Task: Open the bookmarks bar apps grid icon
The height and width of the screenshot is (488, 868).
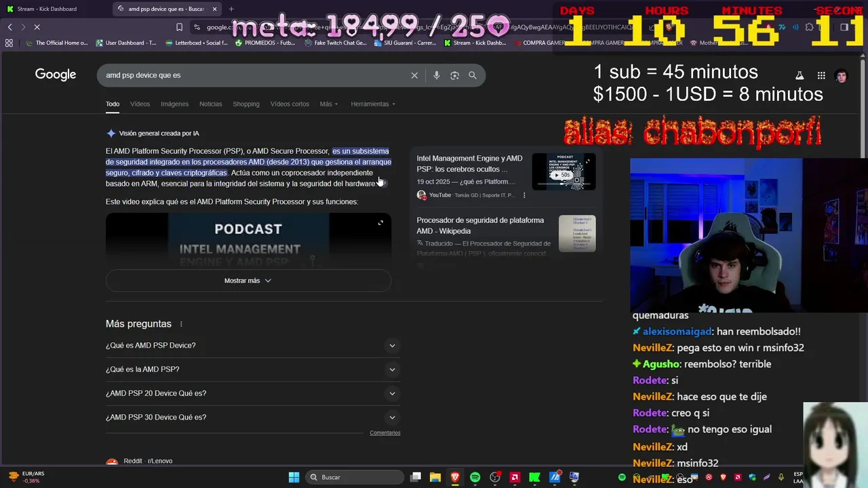Action: coord(9,43)
